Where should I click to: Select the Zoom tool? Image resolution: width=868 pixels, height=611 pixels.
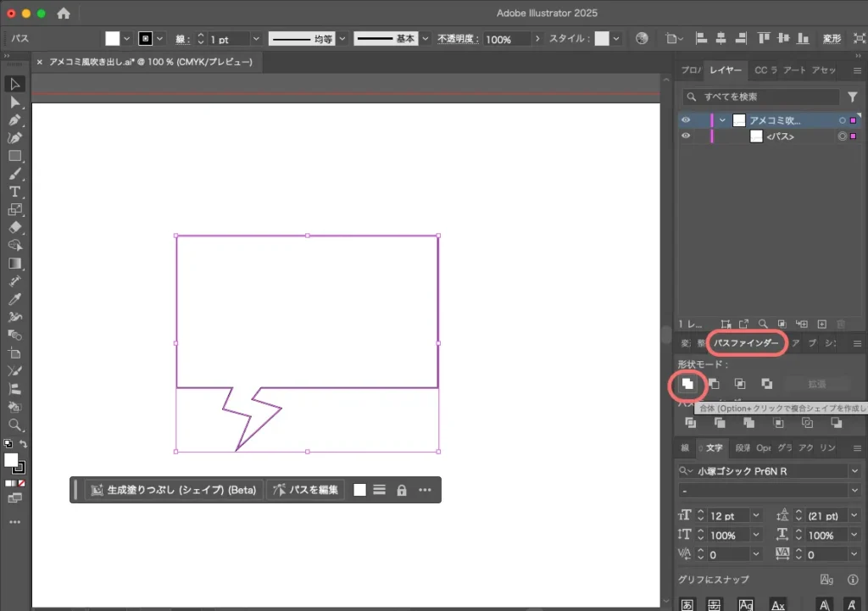(x=14, y=425)
